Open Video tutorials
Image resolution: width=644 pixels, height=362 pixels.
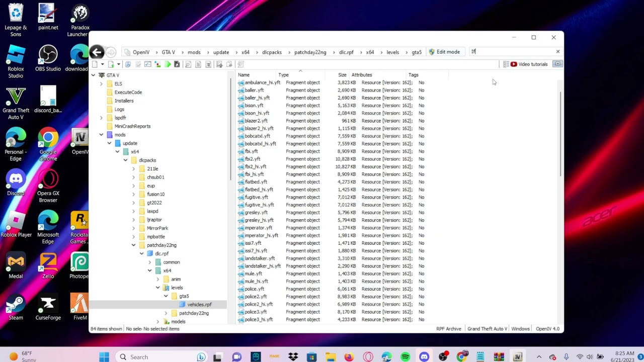click(529, 64)
